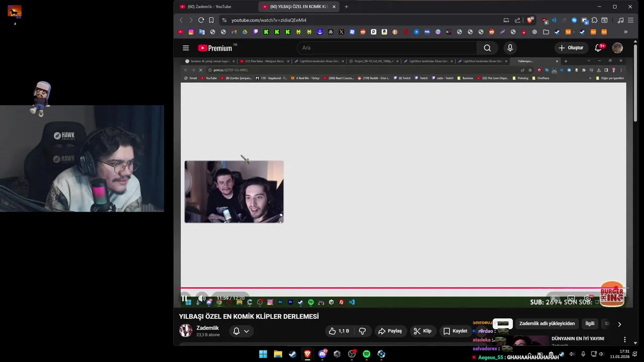
Task: Open three-dot menu for DÜNYANIN EN İYİ YAYINI
Action: click(624, 339)
